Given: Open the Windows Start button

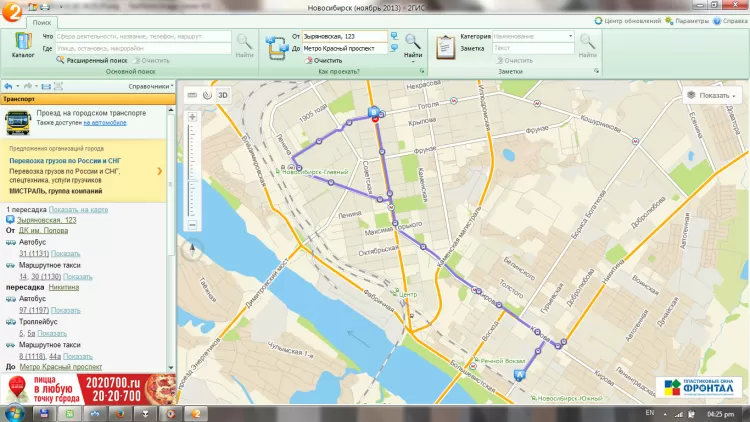Looking at the screenshot, I should (x=14, y=413).
